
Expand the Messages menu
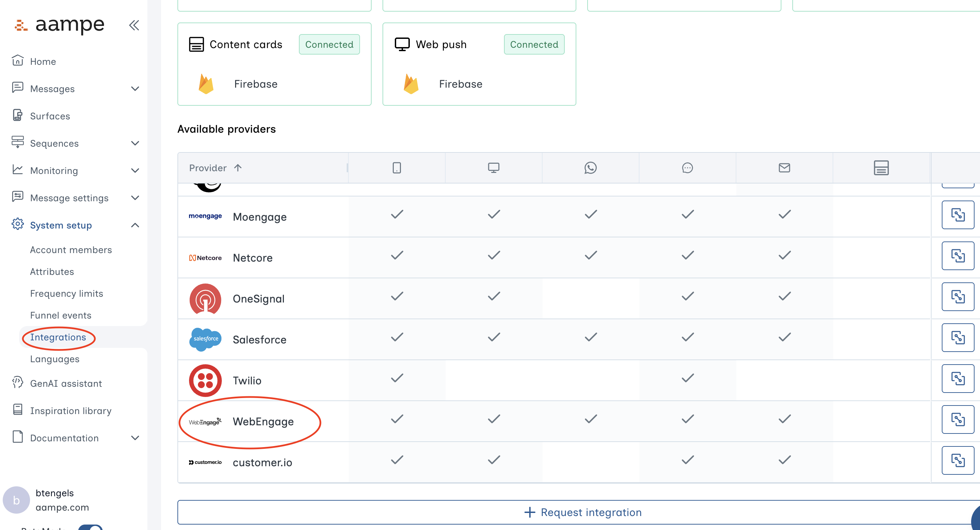(x=135, y=89)
